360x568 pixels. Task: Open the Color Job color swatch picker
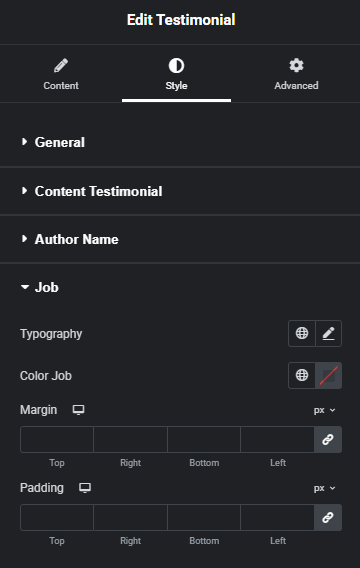click(x=328, y=375)
